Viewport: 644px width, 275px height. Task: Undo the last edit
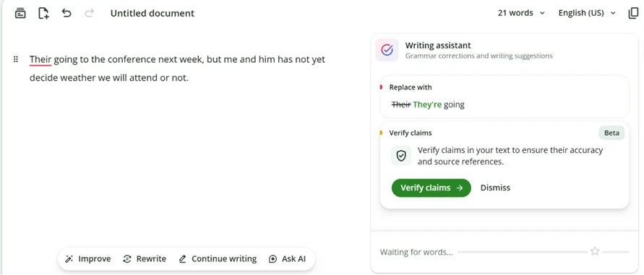tap(66, 13)
